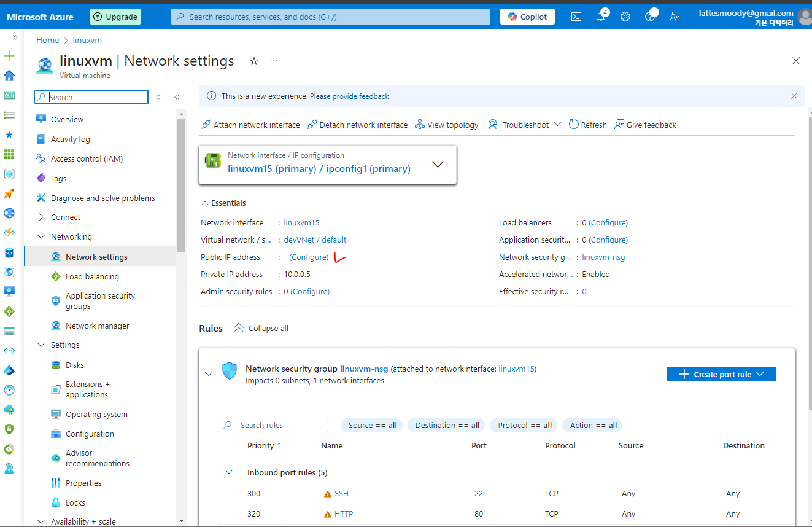This screenshot has height=527, width=812.
Task: Open the help and support icon
Action: (651, 16)
